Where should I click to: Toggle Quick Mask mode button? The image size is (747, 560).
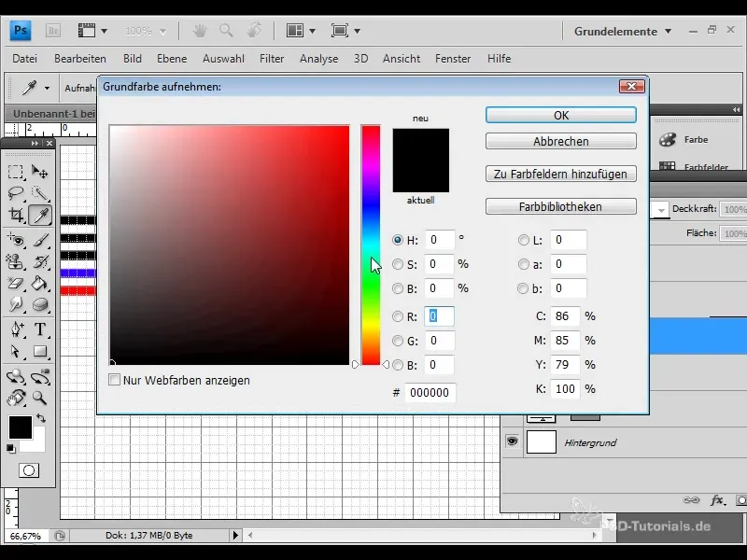pos(29,470)
